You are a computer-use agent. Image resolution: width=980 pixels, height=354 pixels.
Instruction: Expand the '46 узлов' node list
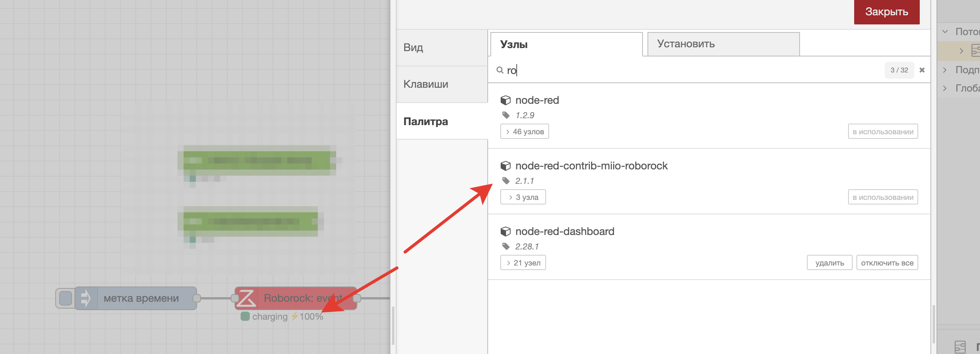coord(524,132)
